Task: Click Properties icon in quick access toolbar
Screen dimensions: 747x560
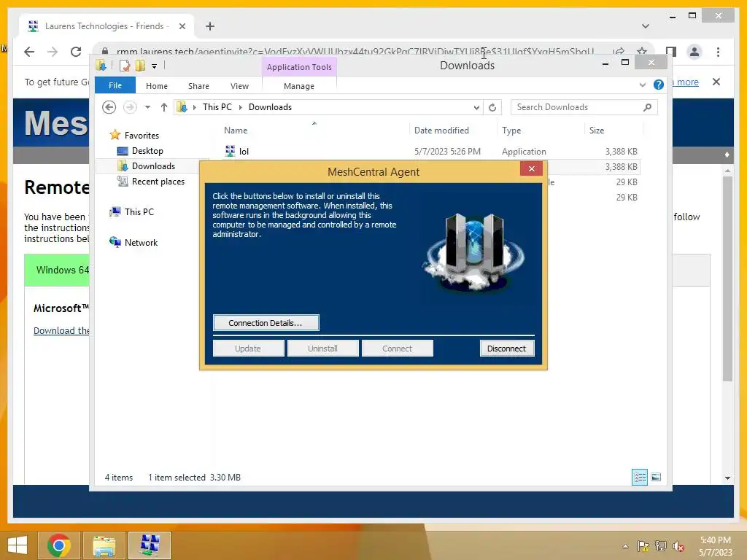Action: [124, 66]
